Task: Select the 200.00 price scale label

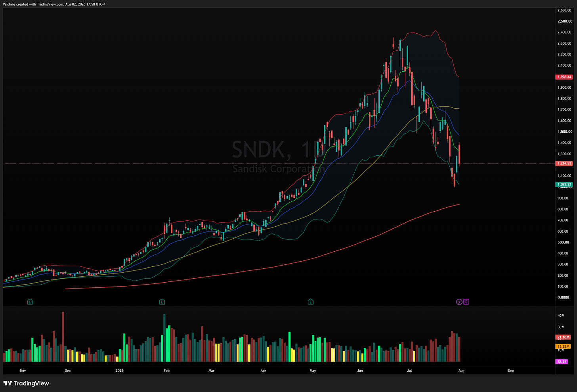Action: coord(563,275)
